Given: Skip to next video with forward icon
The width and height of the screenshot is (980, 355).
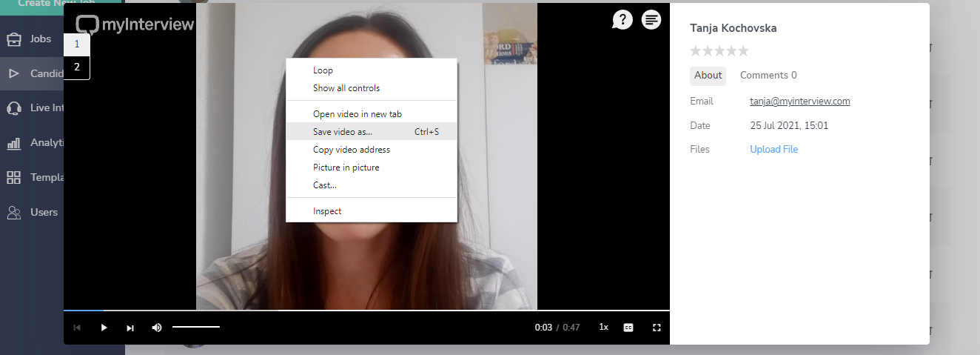Looking at the screenshot, I should tap(130, 328).
